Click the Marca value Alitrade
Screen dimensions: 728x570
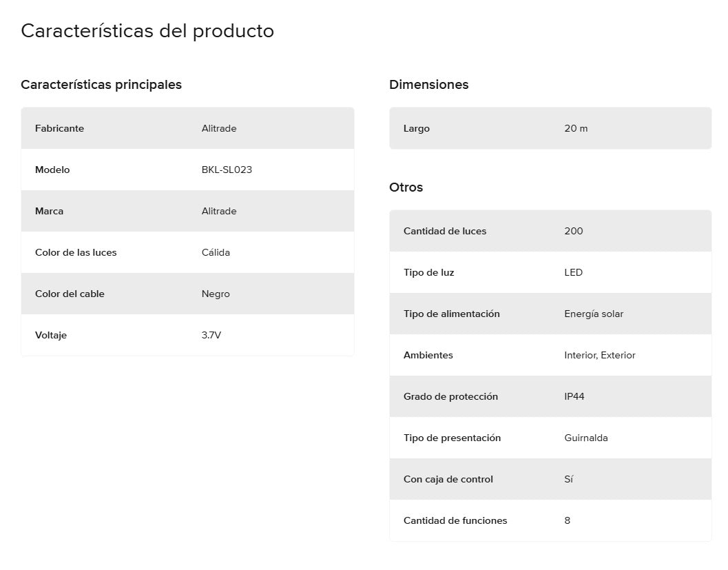click(219, 212)
